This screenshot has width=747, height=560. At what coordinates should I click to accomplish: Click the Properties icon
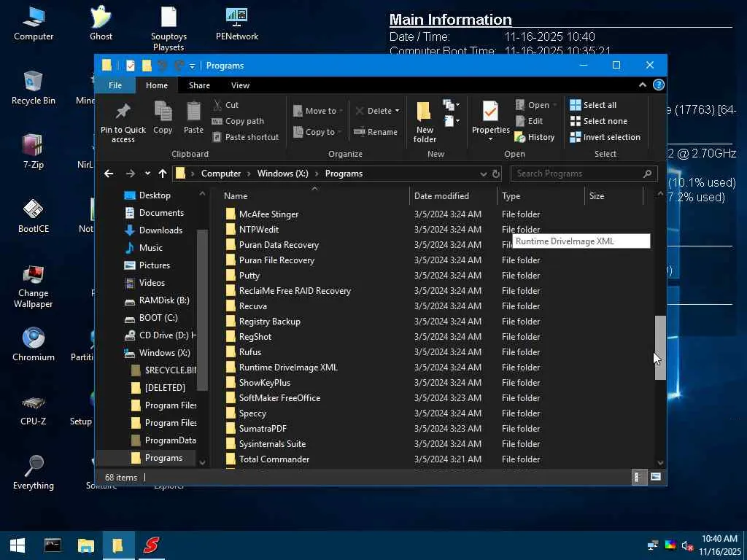pyautogui.click(x=490, y=112)
